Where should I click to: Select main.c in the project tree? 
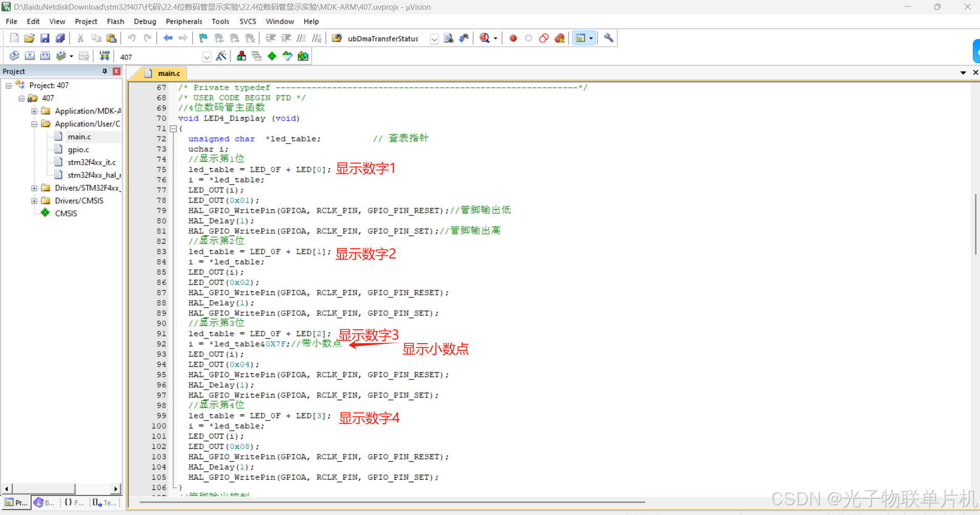pyautogui.click(x=79, y=137)
